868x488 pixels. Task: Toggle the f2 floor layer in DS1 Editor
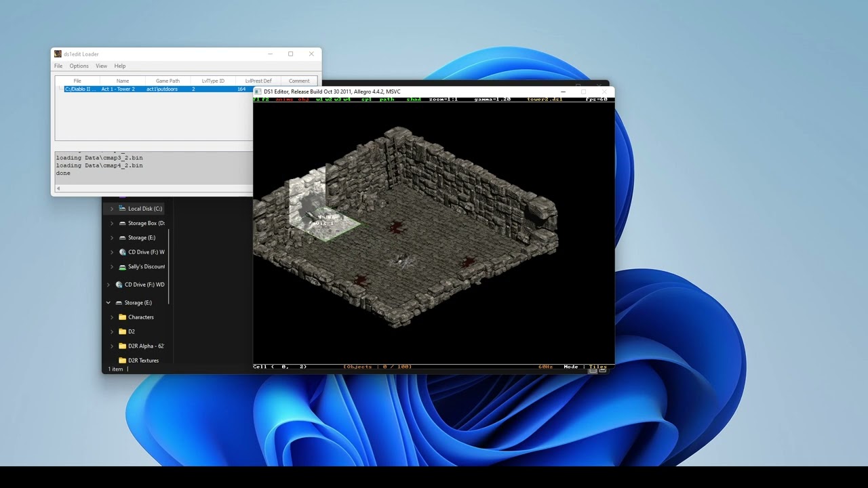point(265,100)
